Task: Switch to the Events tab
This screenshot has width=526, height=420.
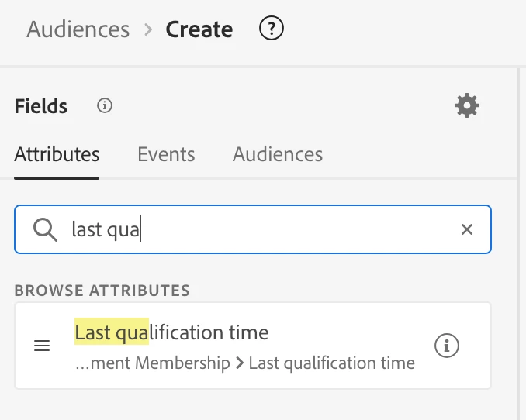Action: tap(166, 154)
